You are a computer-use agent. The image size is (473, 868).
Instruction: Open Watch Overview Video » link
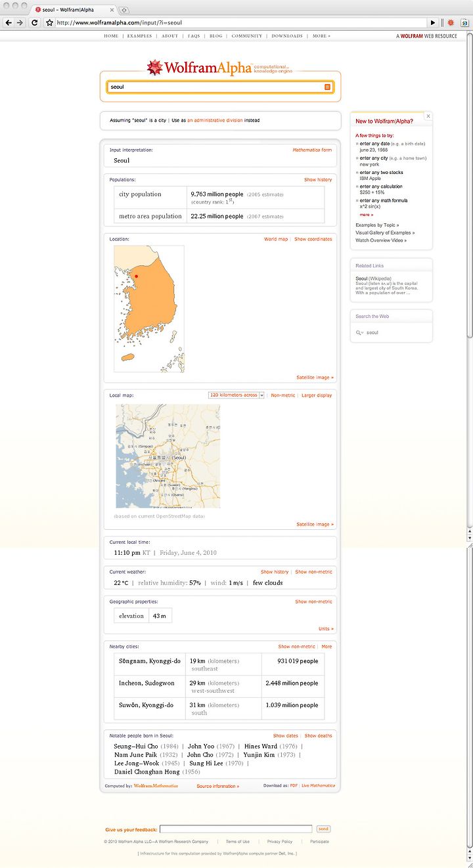point(381,241)
